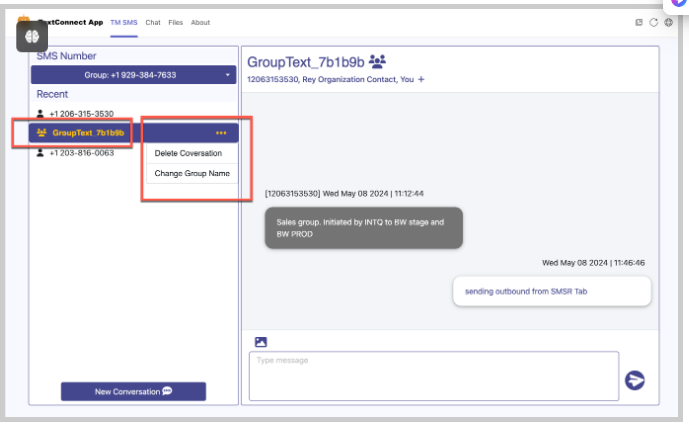This screenshot has width=689, height=428.
Task: Click the Type message input field
Action: [x=433, y=376]
